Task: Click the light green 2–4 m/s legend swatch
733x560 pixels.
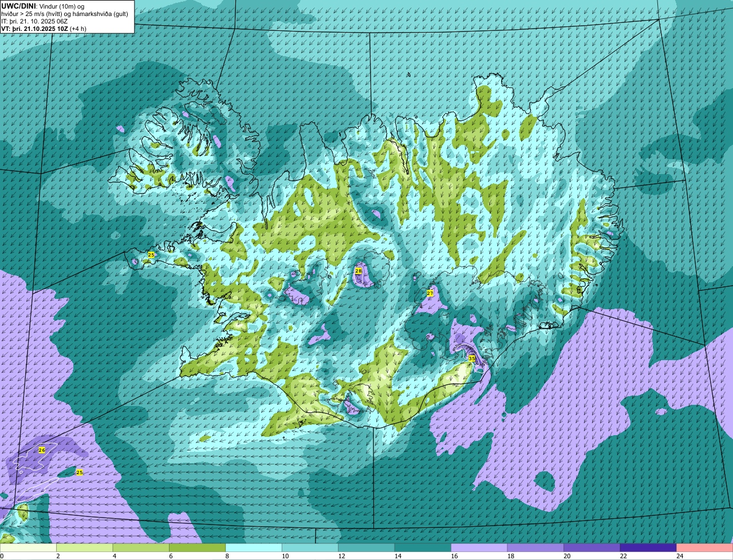Action: point(85,547)
